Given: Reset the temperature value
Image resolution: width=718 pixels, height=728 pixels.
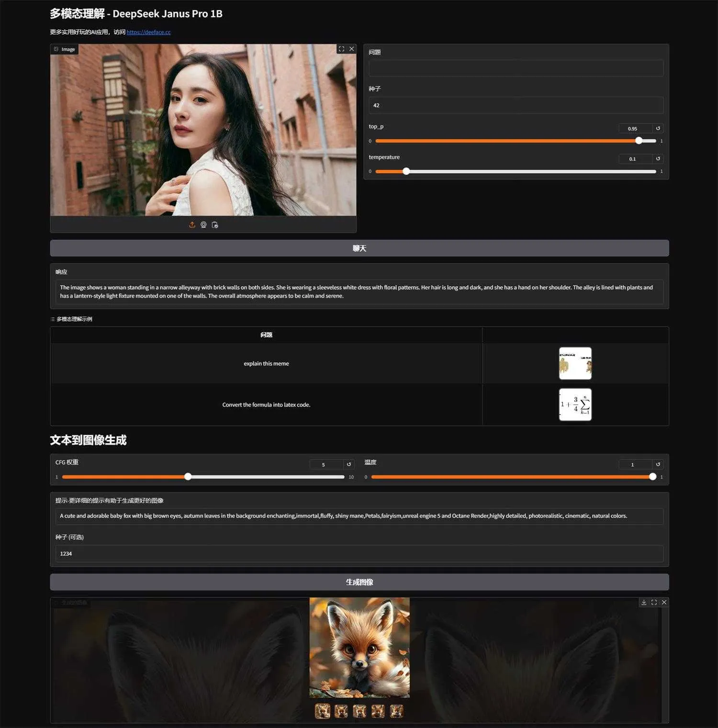Looking at the screenshot, I should [x=658, y=158].
